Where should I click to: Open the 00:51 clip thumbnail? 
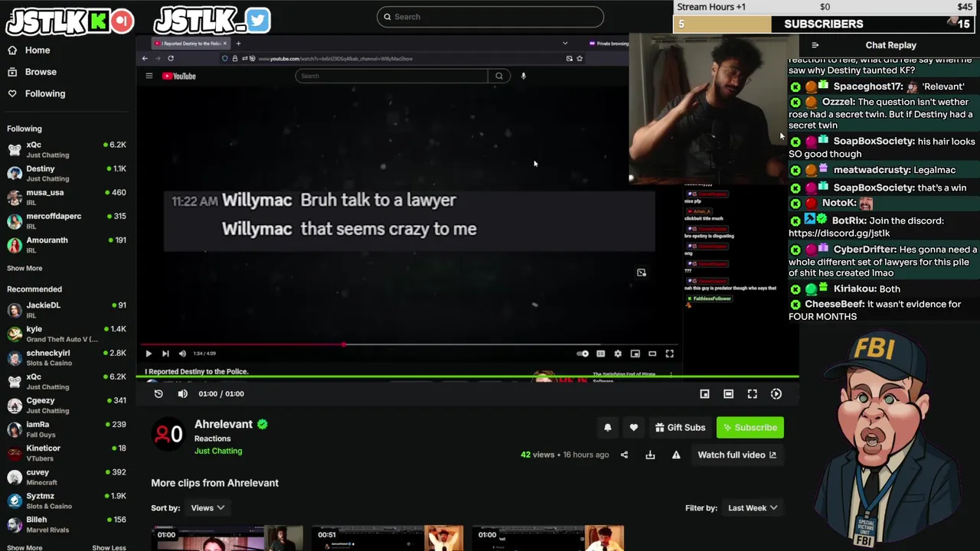(x=388, y=538)
